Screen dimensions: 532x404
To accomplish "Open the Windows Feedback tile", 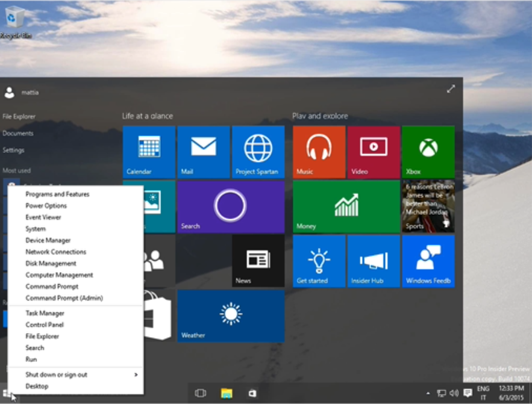I will [428, 261].
